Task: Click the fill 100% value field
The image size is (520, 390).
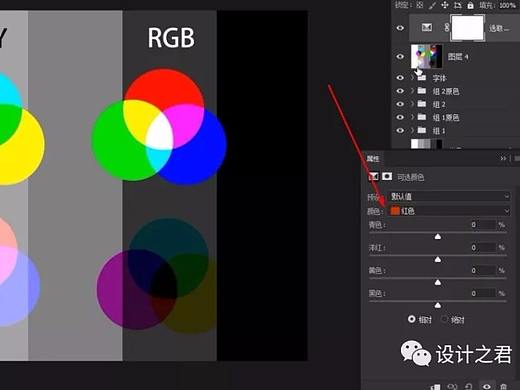Action: pos(507,5)
